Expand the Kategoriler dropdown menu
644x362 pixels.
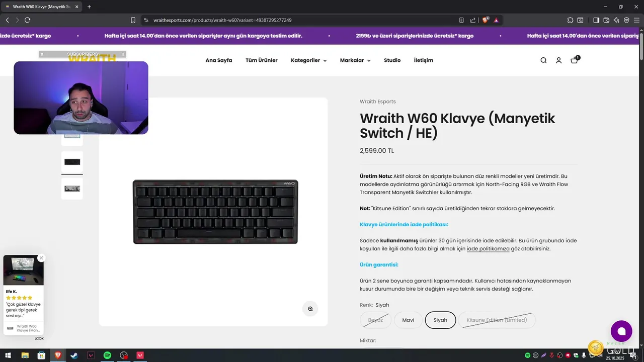(308, 60)
